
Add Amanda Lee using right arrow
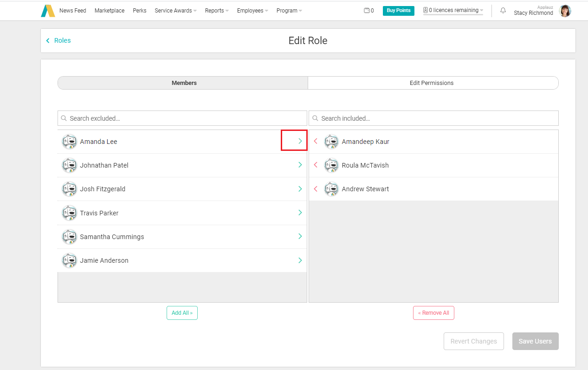click(300, 141)
